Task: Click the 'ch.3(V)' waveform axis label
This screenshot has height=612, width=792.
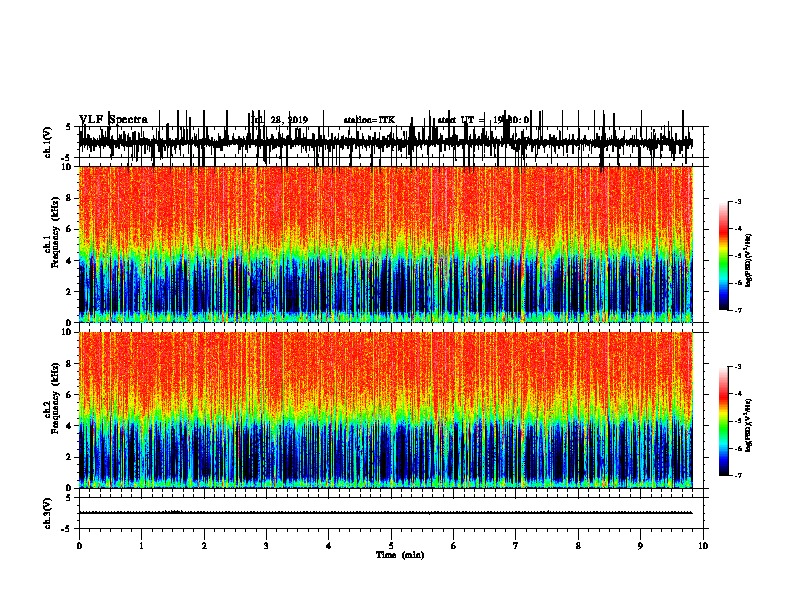Action: (48, 513)
